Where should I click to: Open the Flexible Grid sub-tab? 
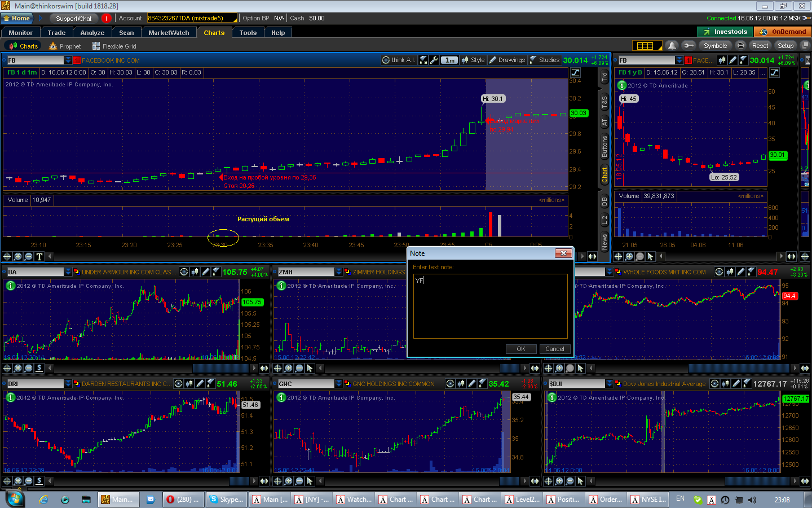click(x=114, y=46)
